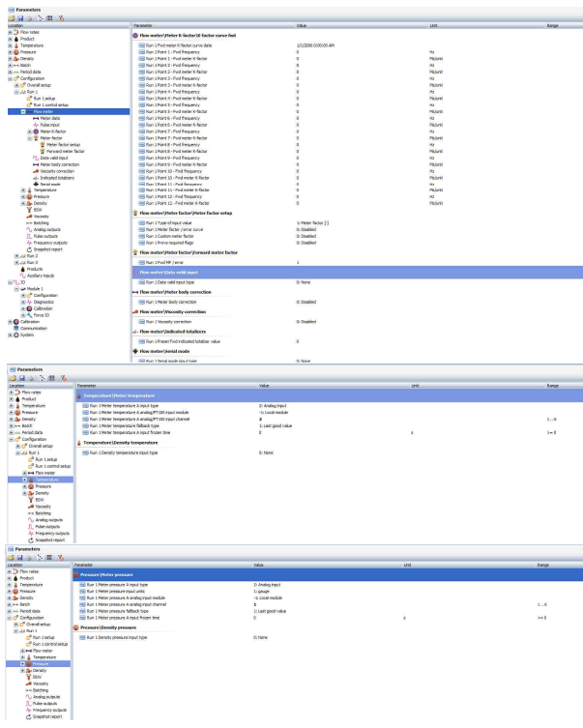This screenshot has width=583, height=728.
Task: Expand Flow rates node in Flow meter panel tree
Action: [x=11, y=33]
